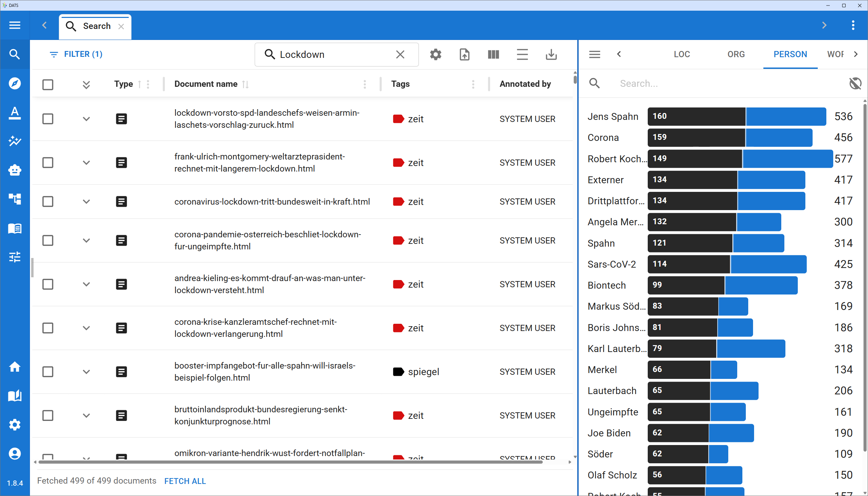
Task: Click the table horizontal scrollbar
Action: (291, 462)
